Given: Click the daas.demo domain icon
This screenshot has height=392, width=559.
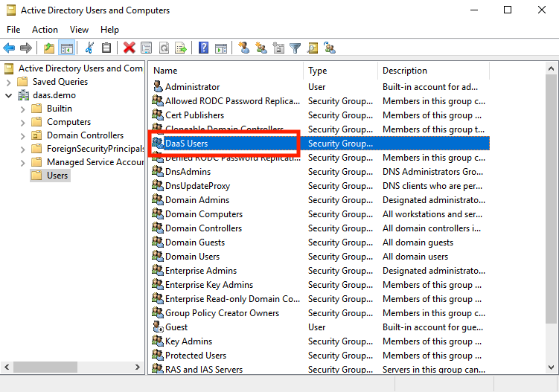Looking at the screenshot, I should pos(24,95).
